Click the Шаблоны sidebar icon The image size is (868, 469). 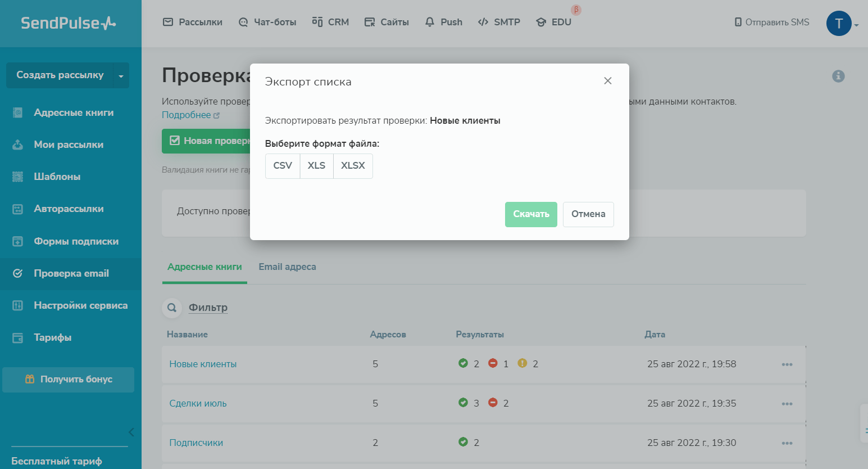18,177
